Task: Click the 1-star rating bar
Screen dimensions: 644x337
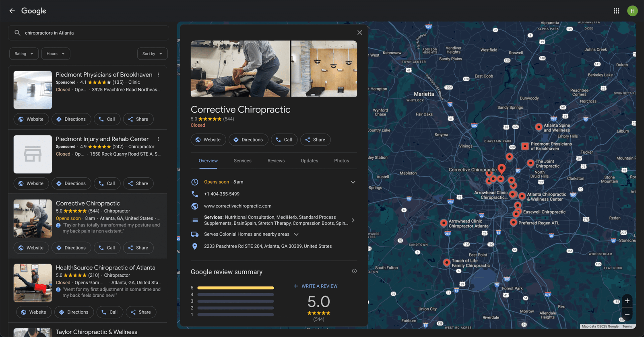Action: pyautogui.click(x=235, y=314)
